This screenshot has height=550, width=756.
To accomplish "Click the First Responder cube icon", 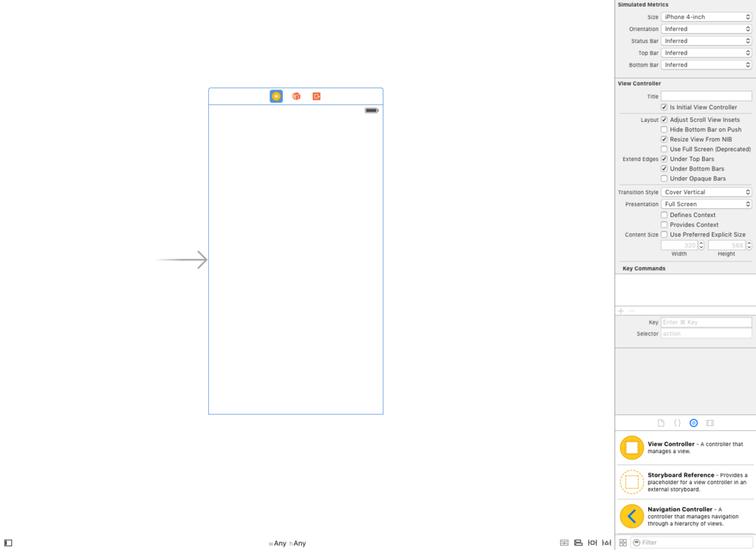I will 296,97.
